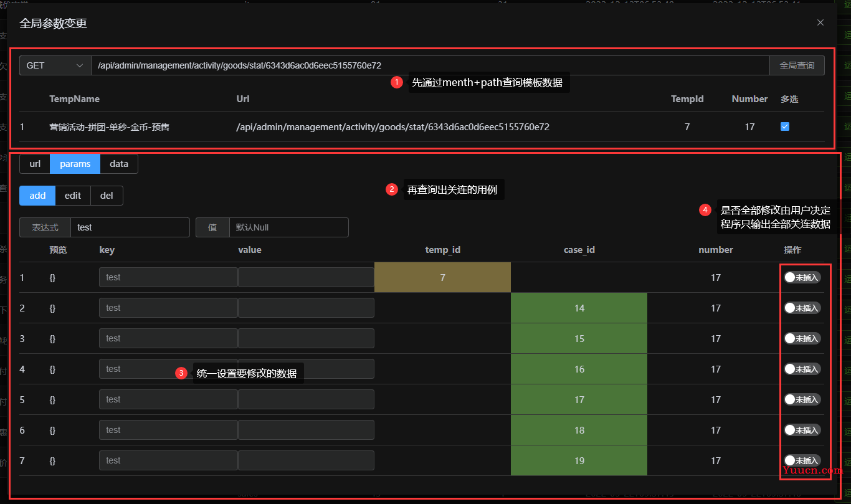Toggle the 未插入 switch for case_id 19
This screenshot has width=851, height=504.
click(x=802, y=460)
